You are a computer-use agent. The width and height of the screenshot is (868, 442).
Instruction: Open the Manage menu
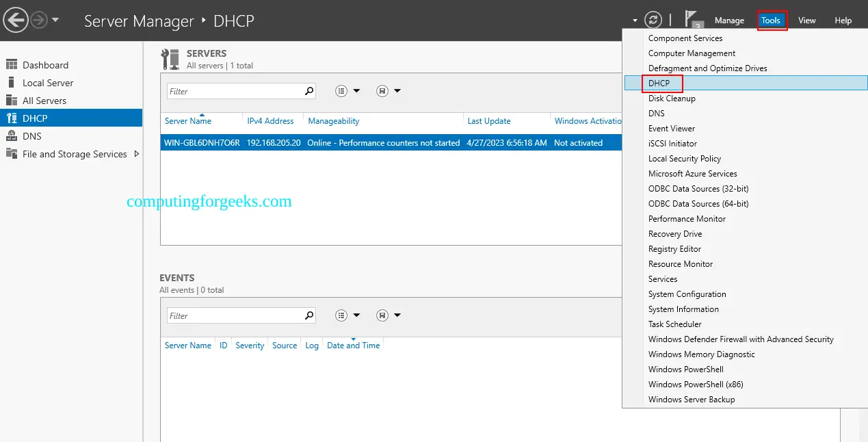729,21
